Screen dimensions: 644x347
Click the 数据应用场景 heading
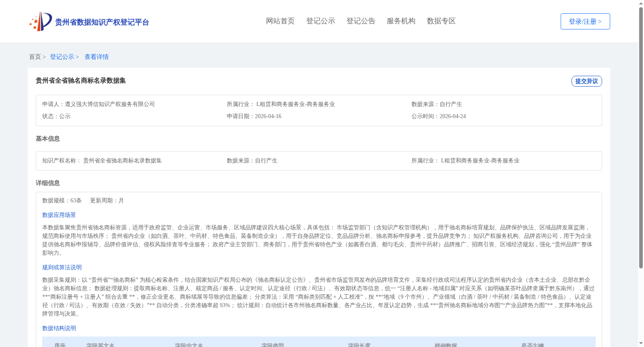(59, 215)
